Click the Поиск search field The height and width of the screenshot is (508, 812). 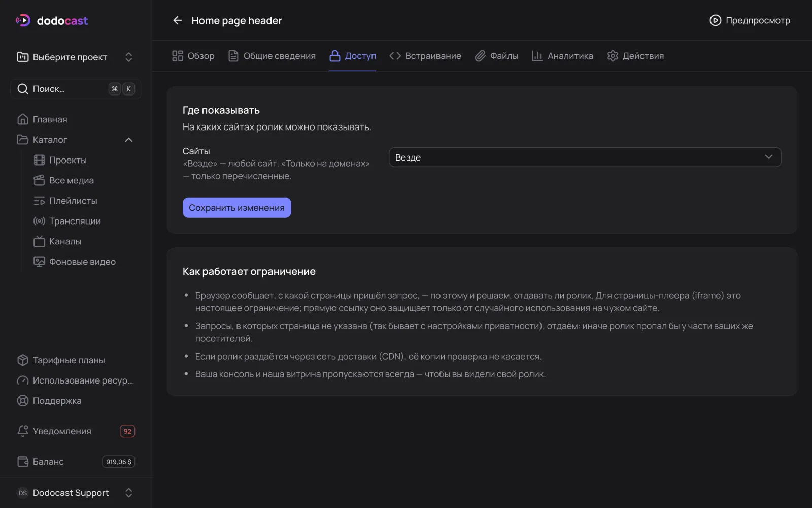pyautogui.click(x=76, y=89)
